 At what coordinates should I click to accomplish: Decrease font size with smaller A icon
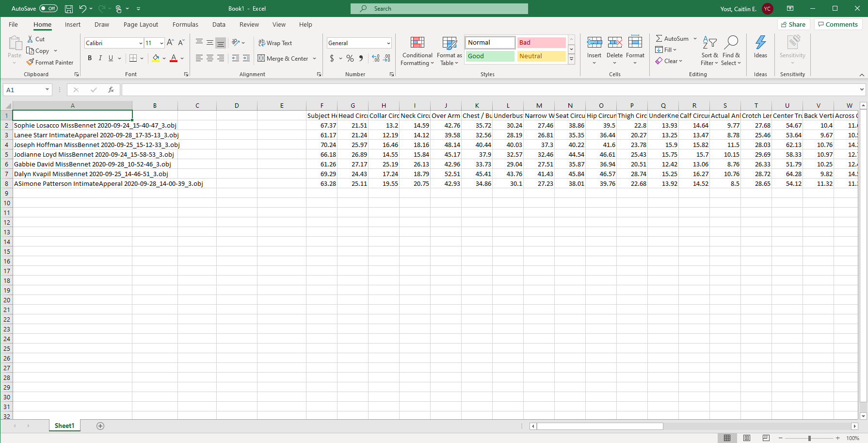(x=181, y=43)
